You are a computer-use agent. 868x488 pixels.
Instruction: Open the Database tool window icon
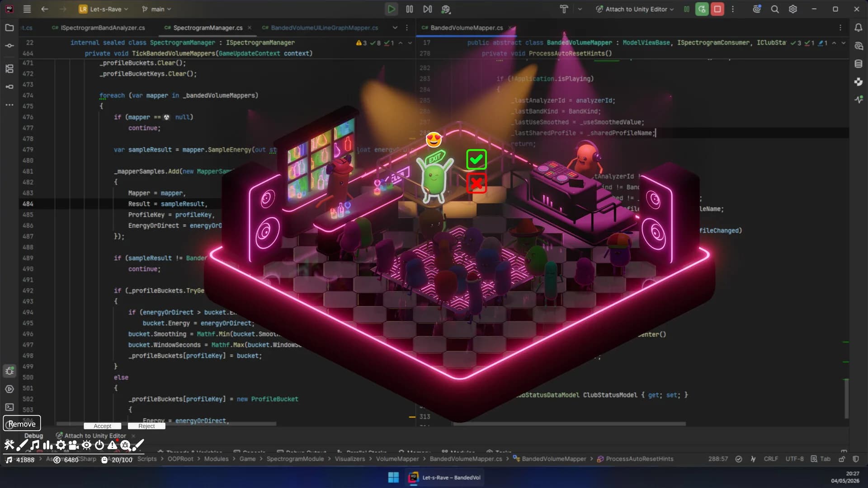coord(859,64)
